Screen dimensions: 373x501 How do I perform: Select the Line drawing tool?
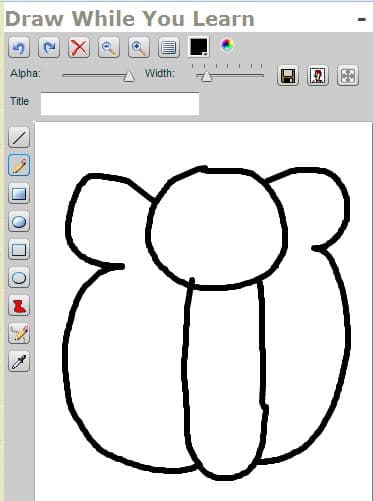[x=19, y=137]
